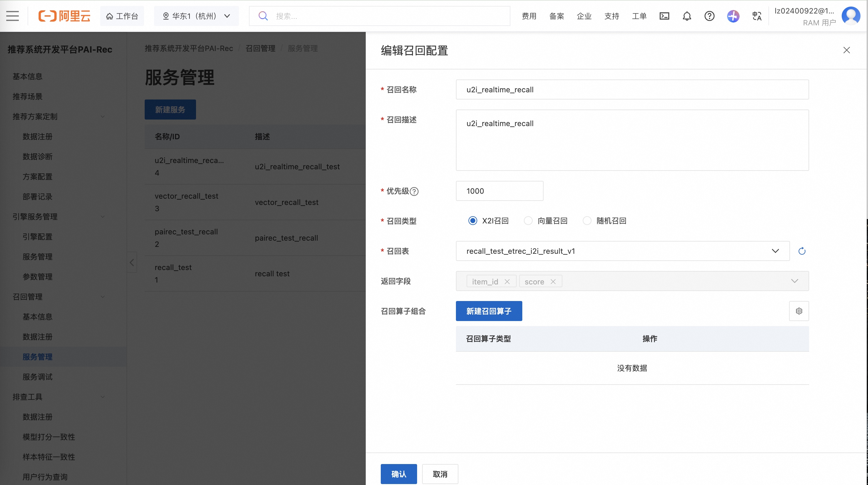The image size is (868, 485).
Task: Focus the top search box
Action: click(x=380, y=16)
